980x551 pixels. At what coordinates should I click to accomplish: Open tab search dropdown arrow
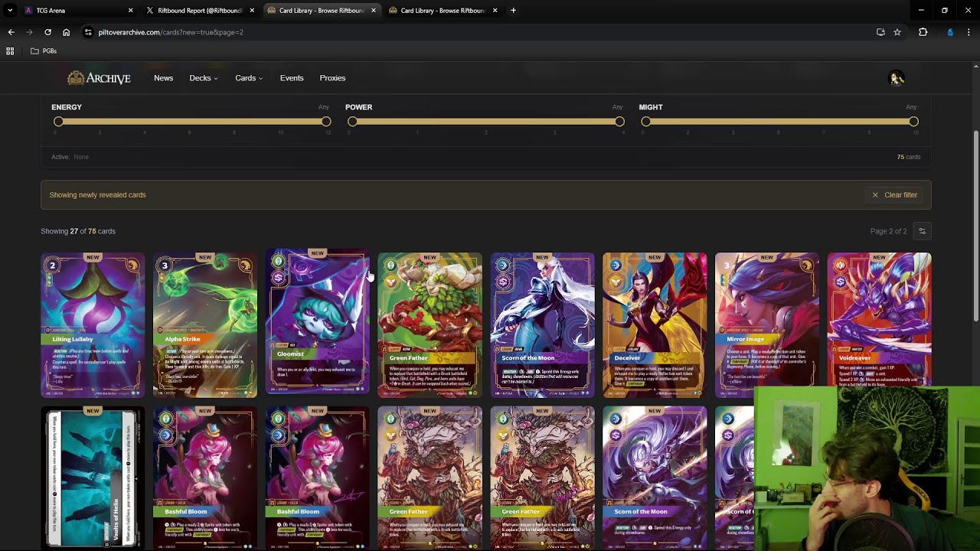click(x=10, y=11)
